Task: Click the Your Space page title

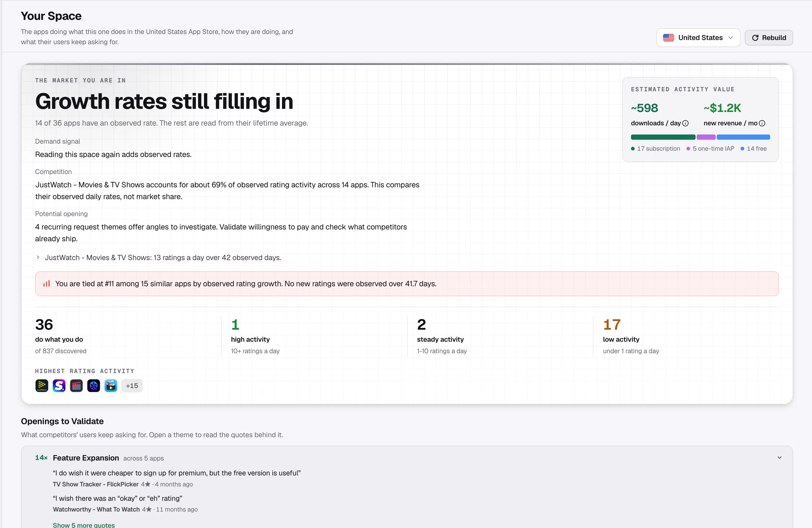Action: (51, 16)
